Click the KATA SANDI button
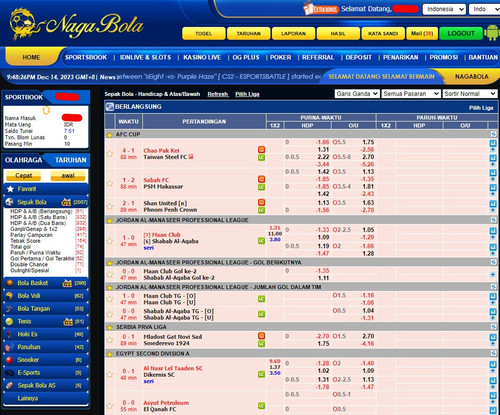 [x=383, y=33]
